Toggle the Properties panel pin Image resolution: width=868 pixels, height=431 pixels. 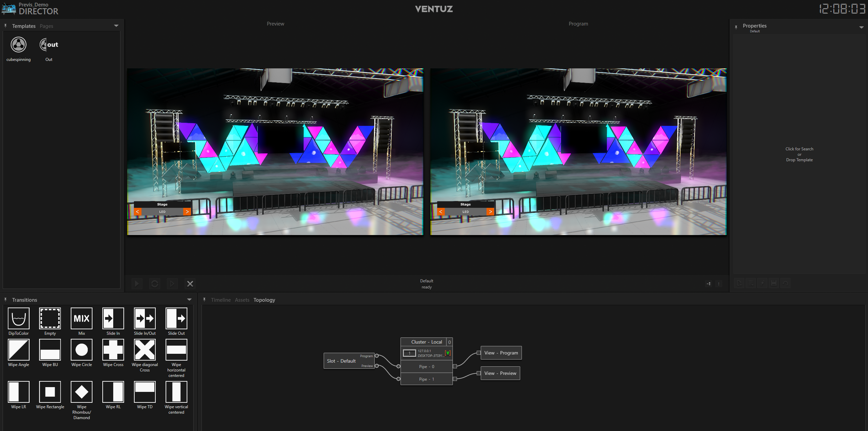point(736,27)
